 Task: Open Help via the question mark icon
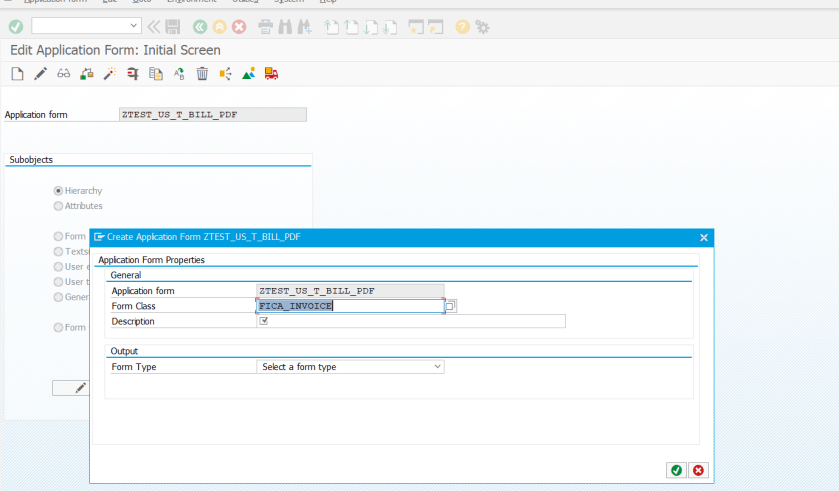click(462, 27)
